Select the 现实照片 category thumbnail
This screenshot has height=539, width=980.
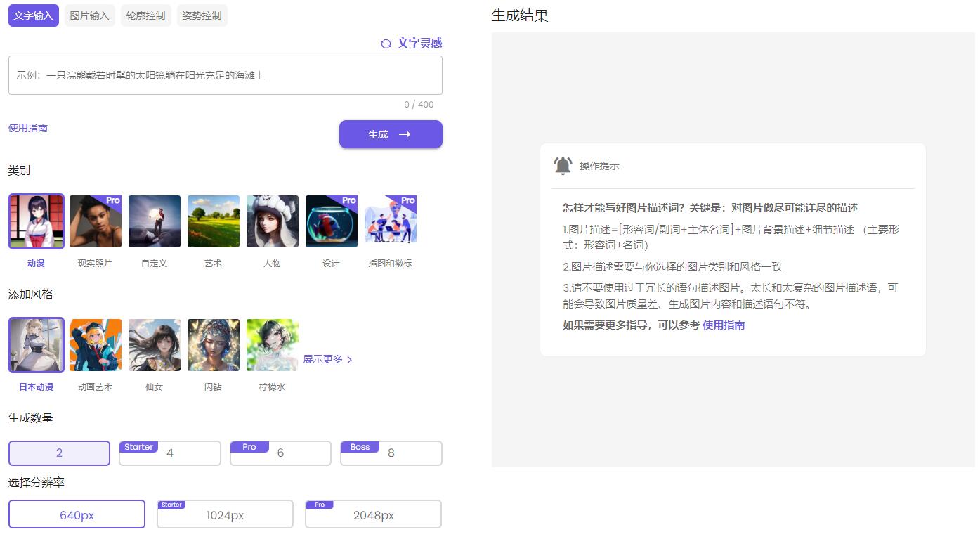point(96,221)
